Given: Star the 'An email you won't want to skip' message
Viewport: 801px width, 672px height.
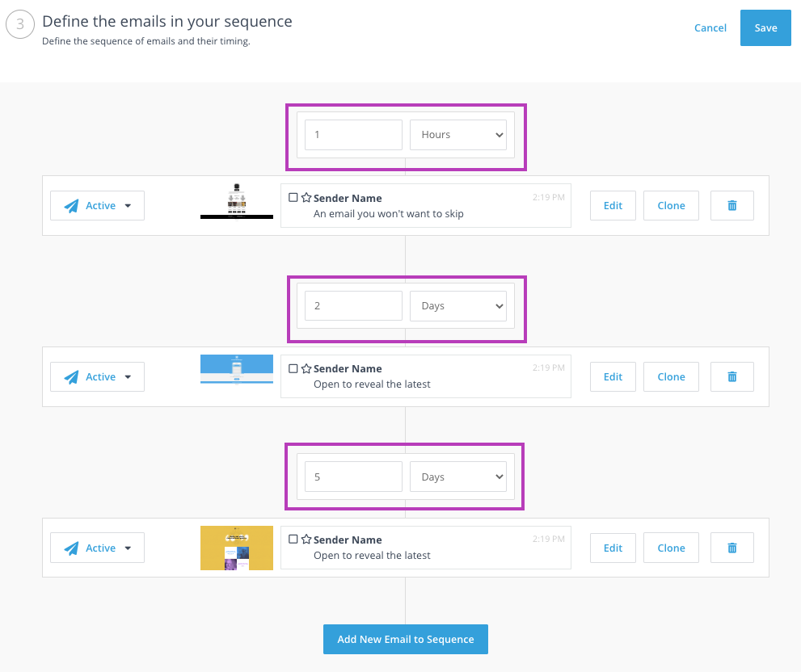Looking at the screenshot, I should coord(306,198).
